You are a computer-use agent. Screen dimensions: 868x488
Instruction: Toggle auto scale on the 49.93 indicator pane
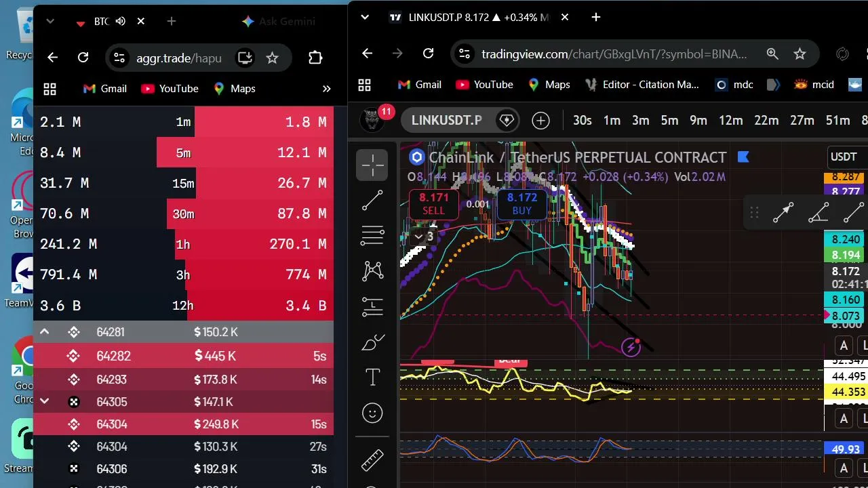point(844,468)
